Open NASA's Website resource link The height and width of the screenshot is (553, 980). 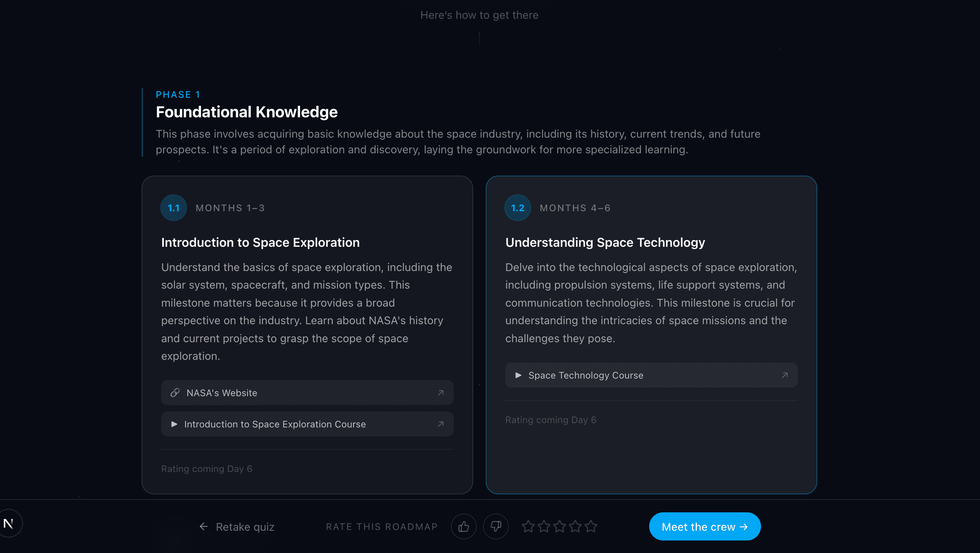point(307,393)
